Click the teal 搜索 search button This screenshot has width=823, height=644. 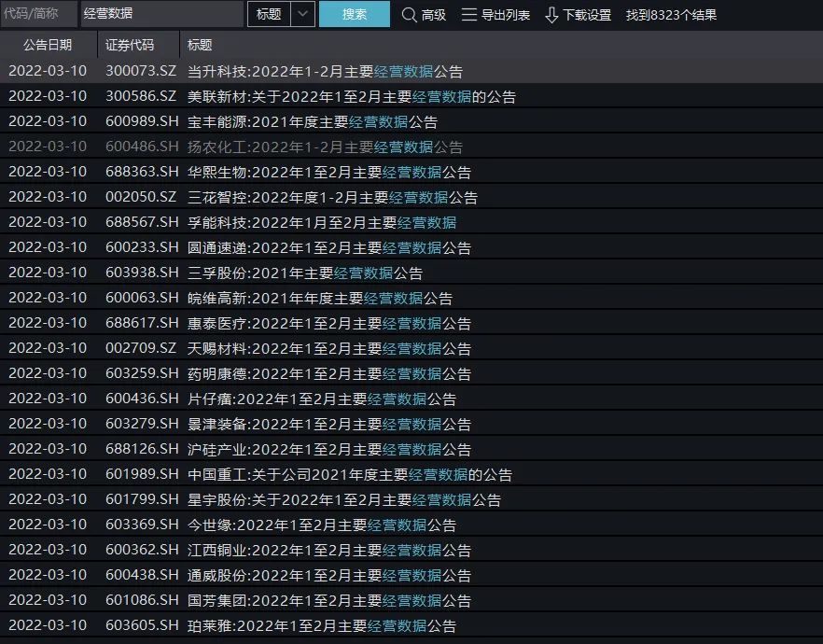point(354,15)
